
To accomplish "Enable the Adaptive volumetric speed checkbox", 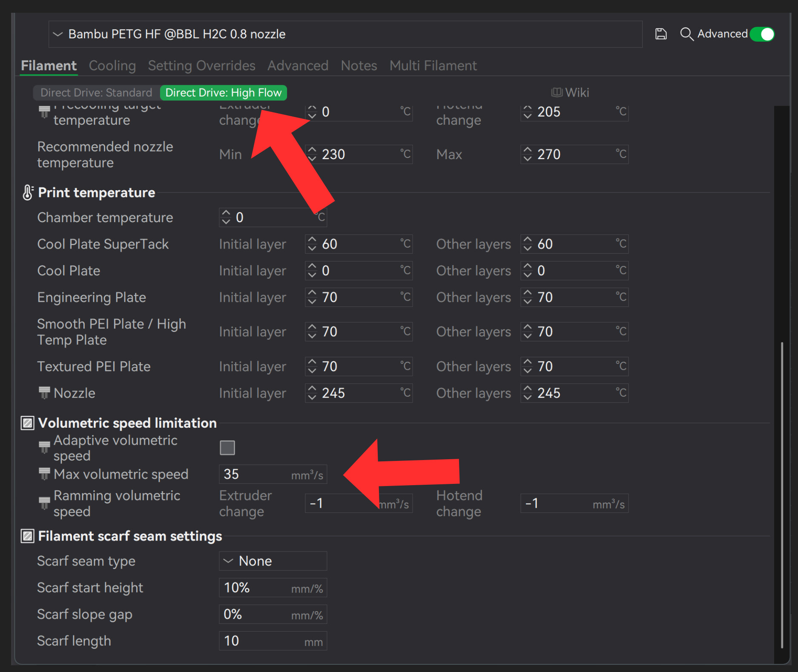I will [227, 448].
